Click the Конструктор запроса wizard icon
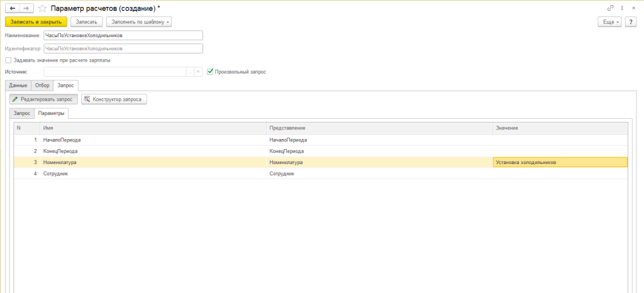644x293 pixels. pos(87,99)
